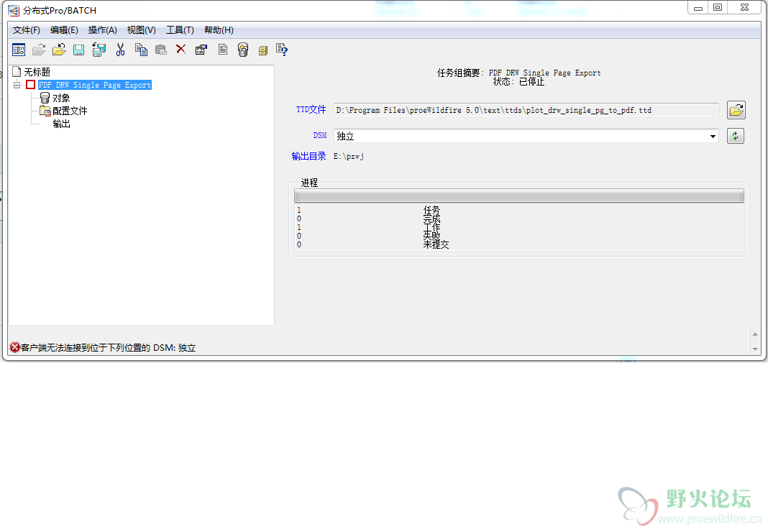Click the red X delete icon
Viewport: 768px width, 532px height.
tap(180, 49)
